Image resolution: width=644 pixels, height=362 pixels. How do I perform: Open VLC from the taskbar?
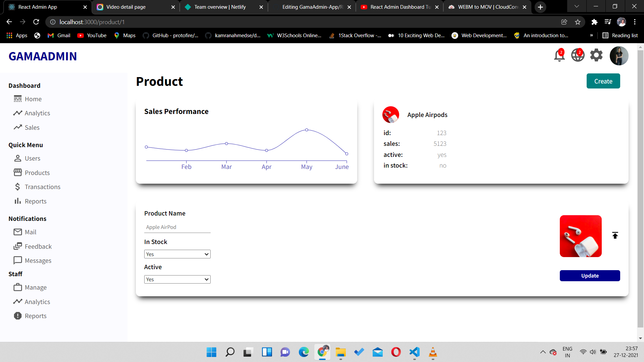coord(433,352)
